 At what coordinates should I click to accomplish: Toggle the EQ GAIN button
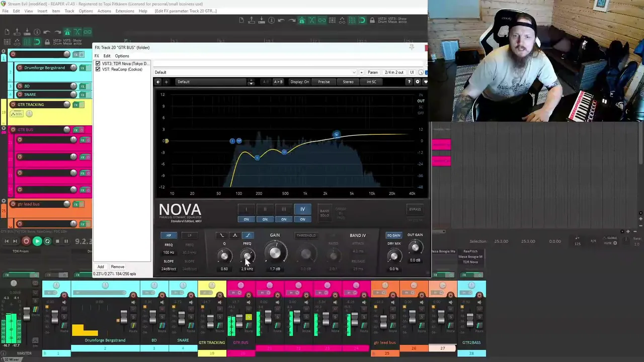[x=393, y=235]
